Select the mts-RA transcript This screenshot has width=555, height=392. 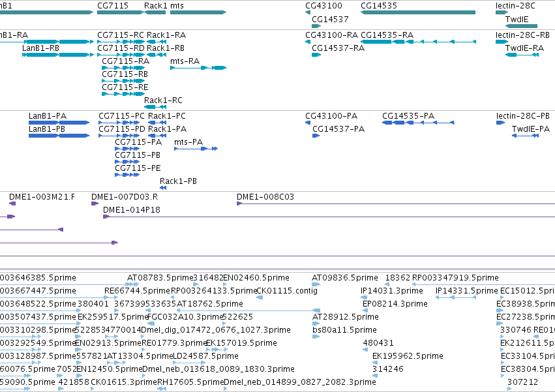[185, 61]
